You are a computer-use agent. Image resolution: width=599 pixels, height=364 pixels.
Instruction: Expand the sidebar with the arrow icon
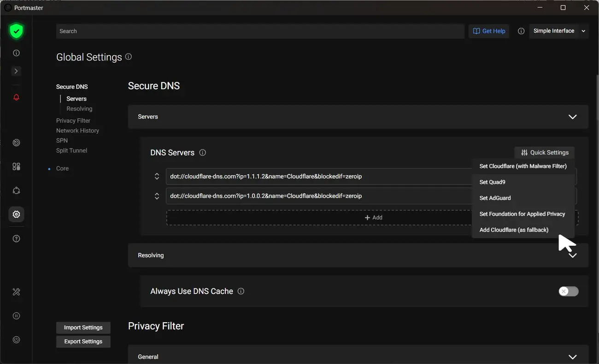click(x=16, y=71)
